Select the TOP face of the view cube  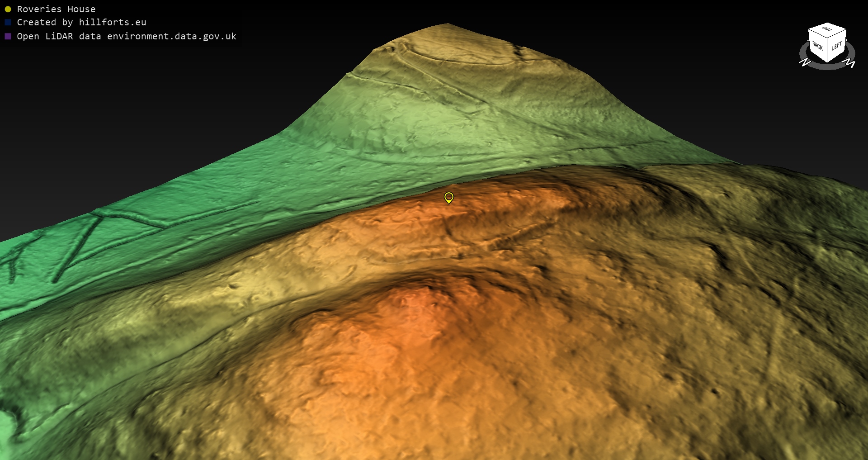tap(827, 29)
